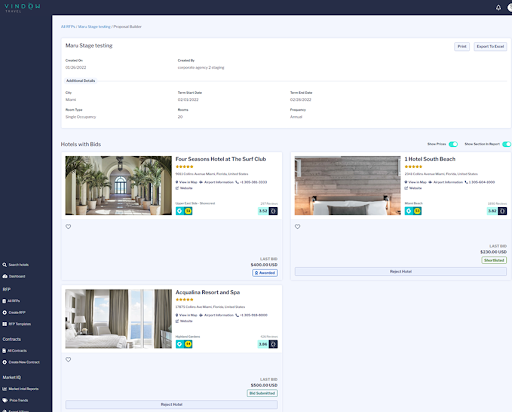Click the Market Intel Reports chart icon
This screenshot has width=512, height=412.
point(5,389)
